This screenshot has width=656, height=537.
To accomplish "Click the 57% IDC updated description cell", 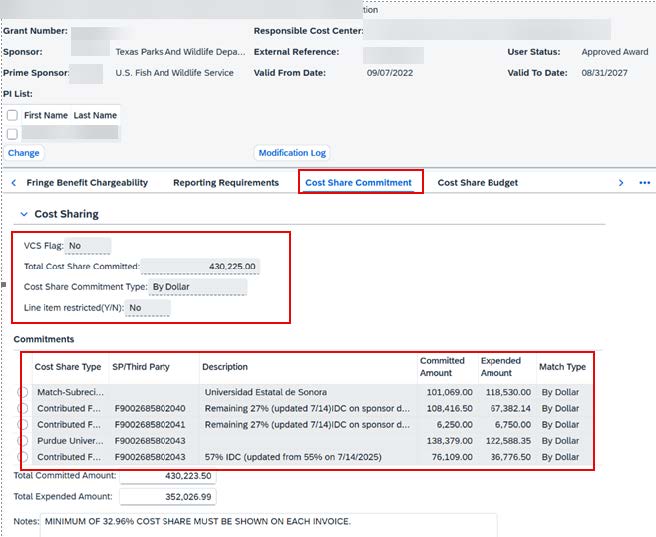I will pos(293,457).
